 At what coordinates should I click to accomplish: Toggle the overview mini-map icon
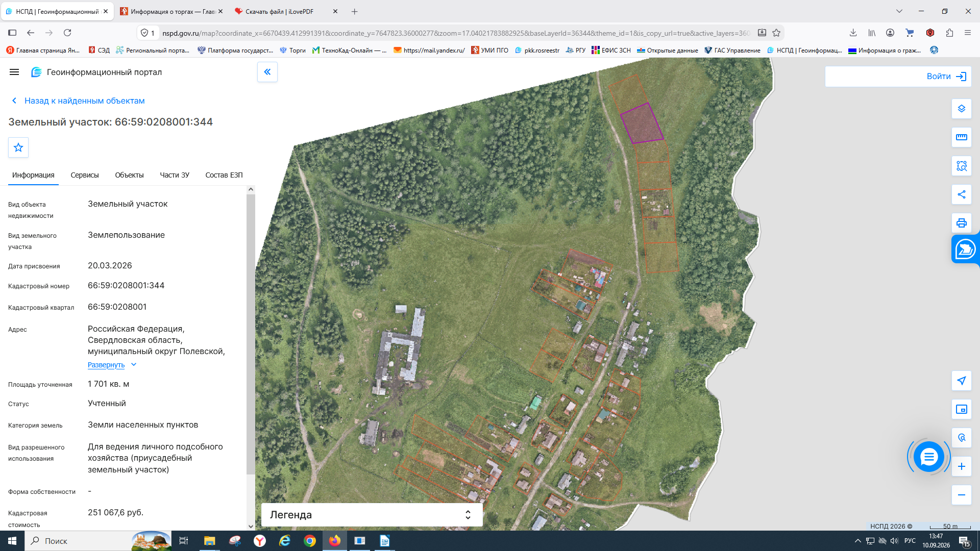962,409
